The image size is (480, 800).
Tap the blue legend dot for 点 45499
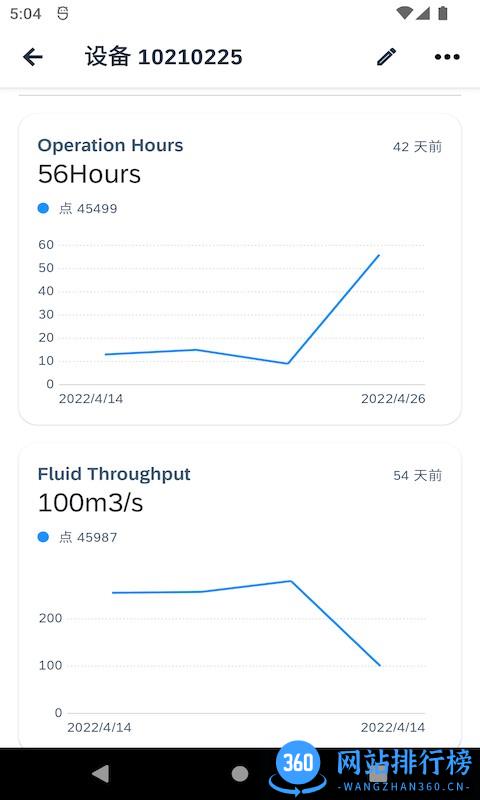43,208
